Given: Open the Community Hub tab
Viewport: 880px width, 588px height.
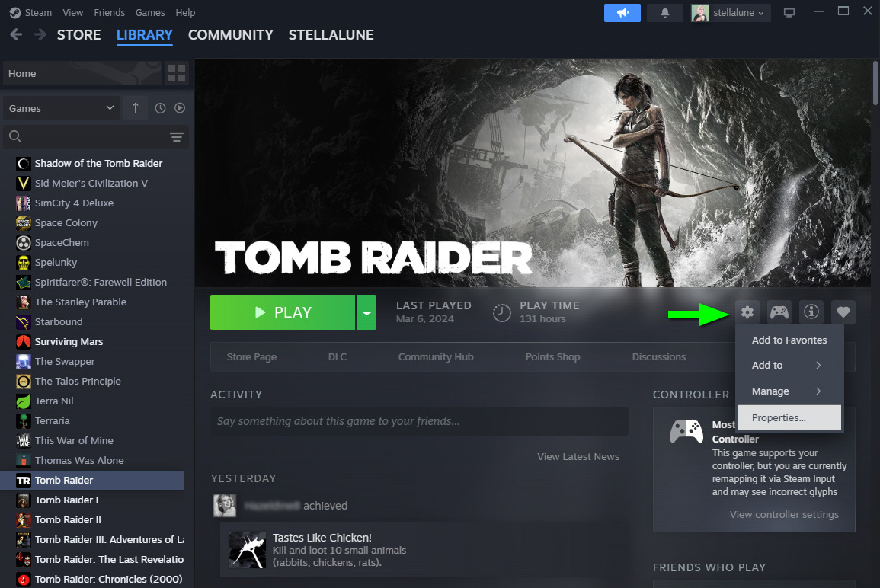Looking at the screenshot, I should click(435, 356).
